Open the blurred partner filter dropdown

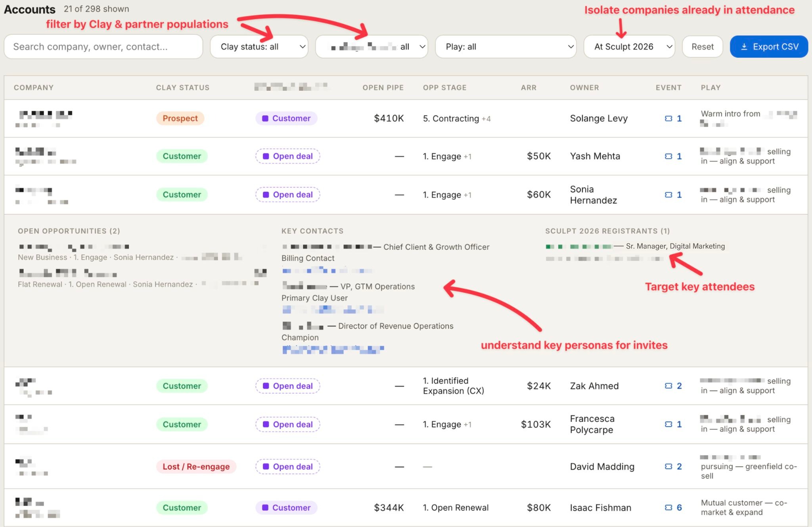[x=372, y=47]
